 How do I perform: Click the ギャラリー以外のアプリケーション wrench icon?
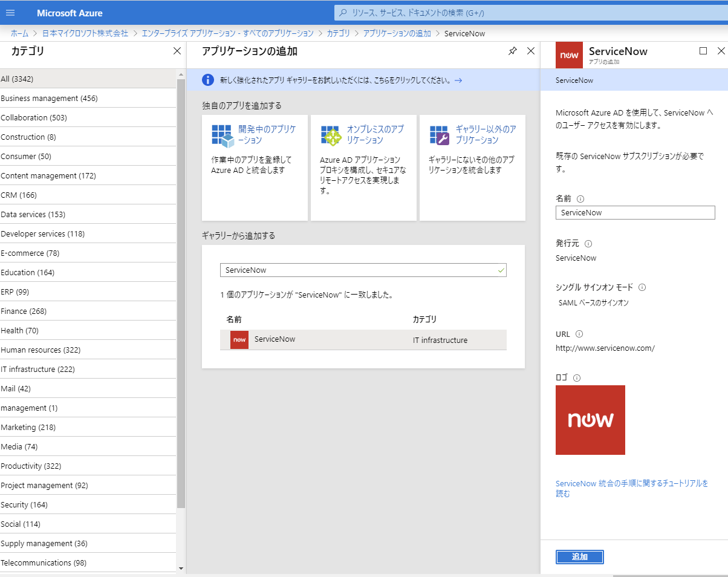(x=440, y=135)
